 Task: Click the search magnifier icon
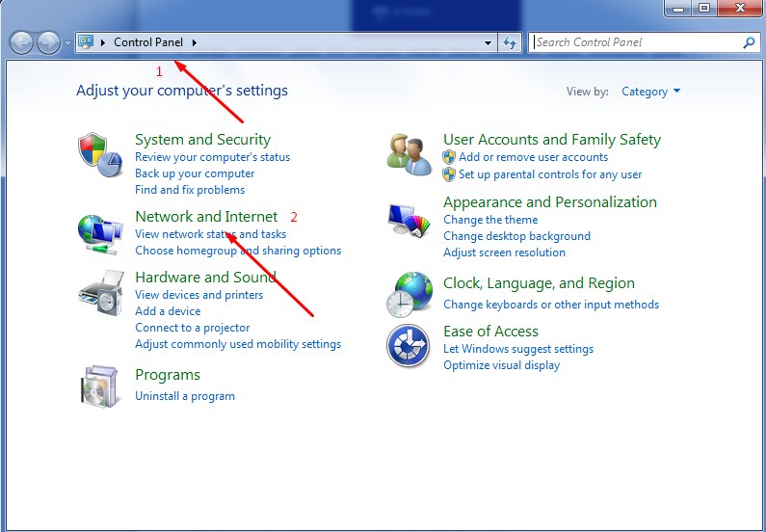click(x=749, y=42)
